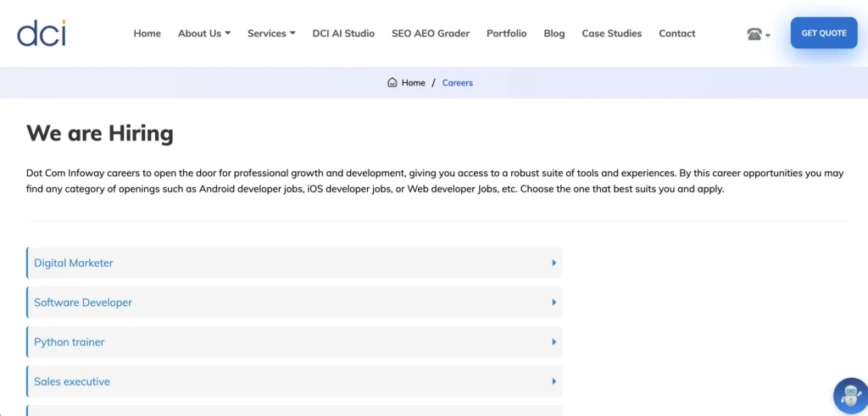The height and width of the screenshot is (416, 868).
Task: Open DCI AI Studio page
Action: click(343, 33)
